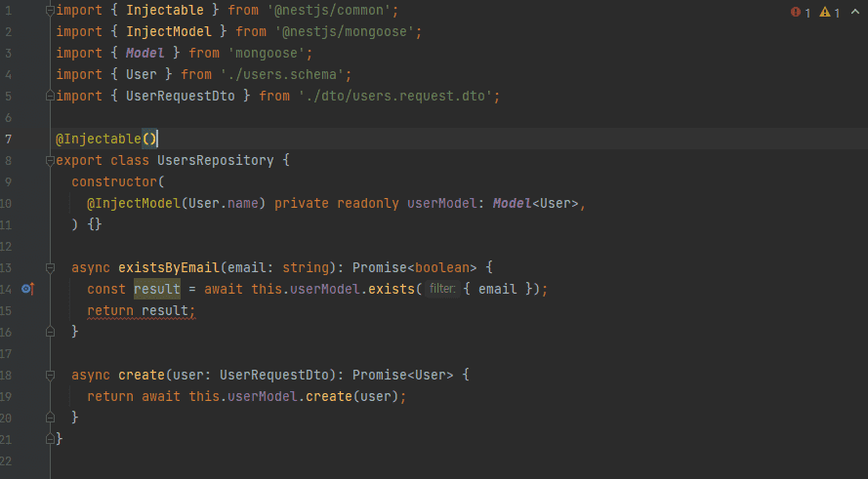Click '@InjectModel' decorator on line 10
Image resolution: width=868 pixels, height=479 pixels.
[x=134, y=204]
